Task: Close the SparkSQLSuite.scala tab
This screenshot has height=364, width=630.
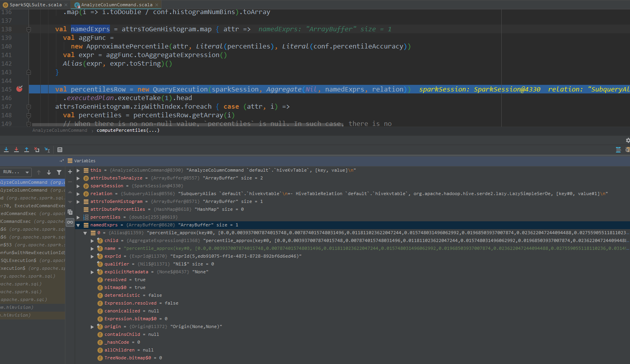Action: click(66, 5)
